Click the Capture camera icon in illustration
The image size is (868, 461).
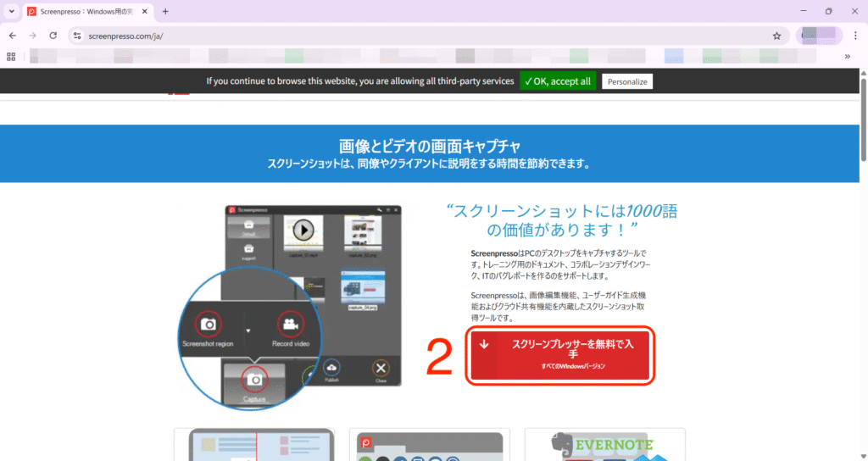254,380
